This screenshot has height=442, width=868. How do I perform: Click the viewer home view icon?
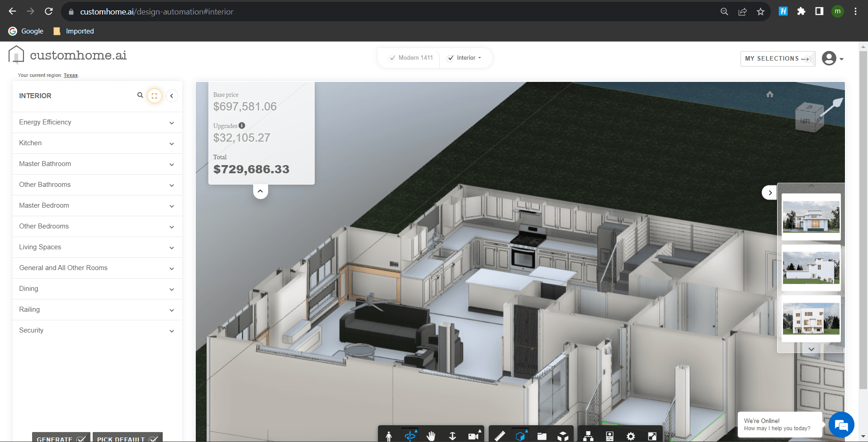coord(770,94)
